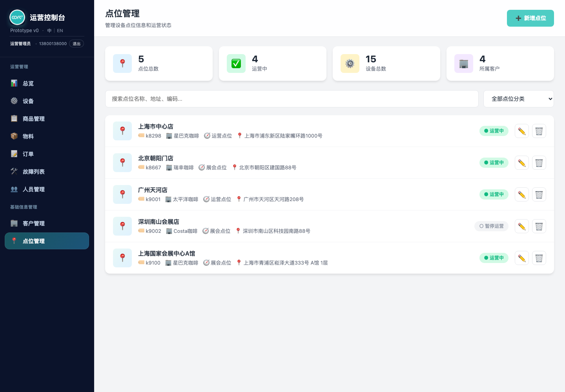
Task: Click the pin icon of 广州天河店 row
Action: (122, 194)
